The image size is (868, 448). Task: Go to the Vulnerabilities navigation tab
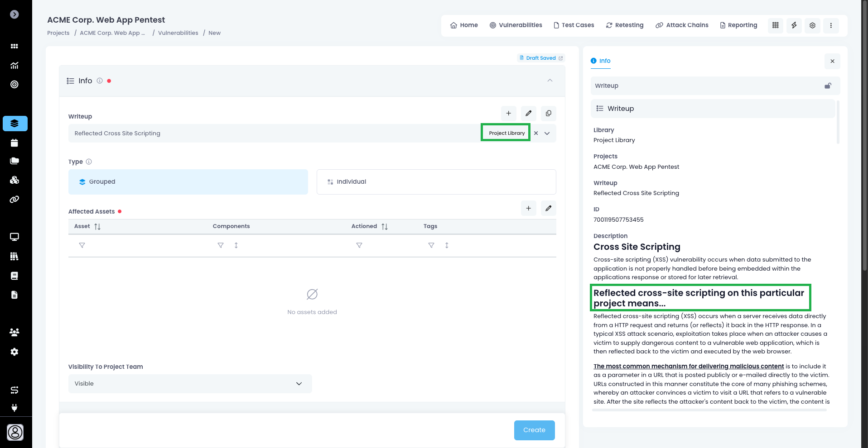click(516, 25)
